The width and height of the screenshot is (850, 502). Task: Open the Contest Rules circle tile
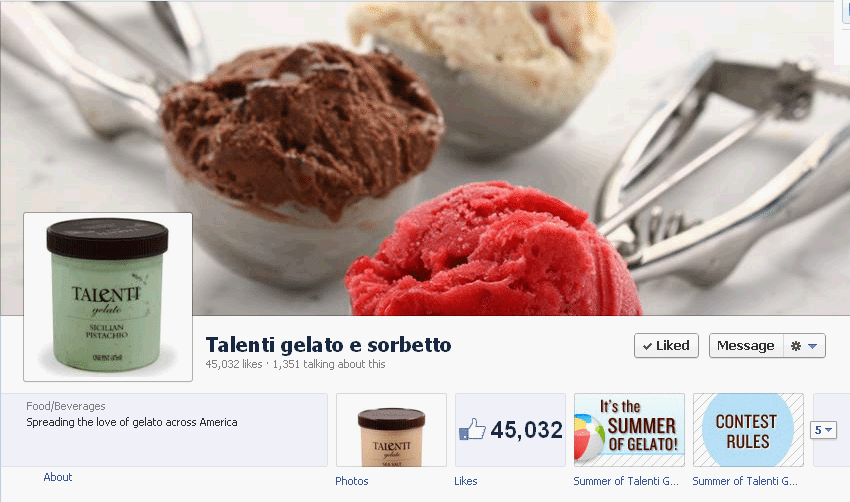[748, 430]
